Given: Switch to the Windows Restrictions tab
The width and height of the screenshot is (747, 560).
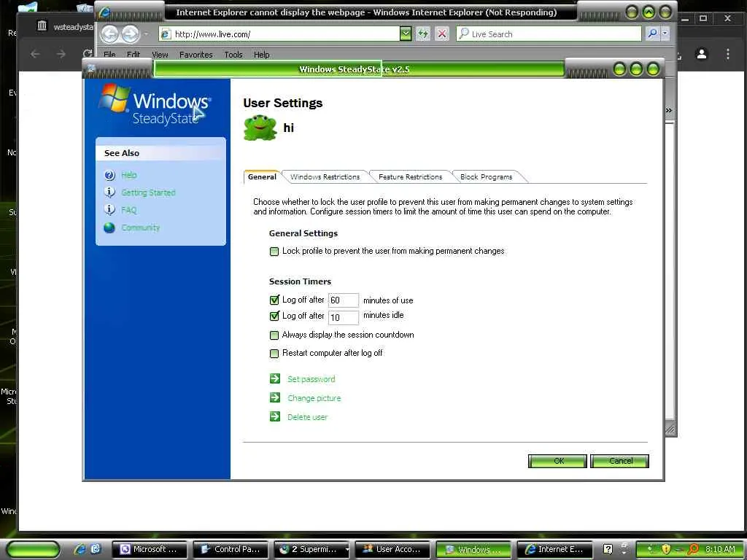Looking at the screenshot, I should (325, 176).
